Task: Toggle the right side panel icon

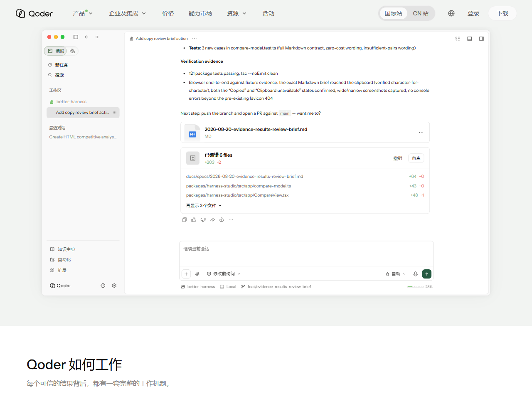Action: 481,39
